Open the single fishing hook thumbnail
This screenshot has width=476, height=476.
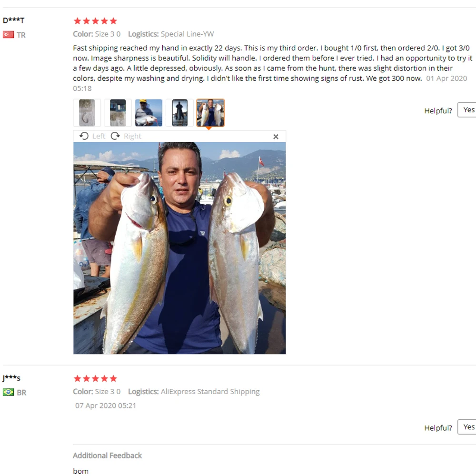tap(87, 113)
